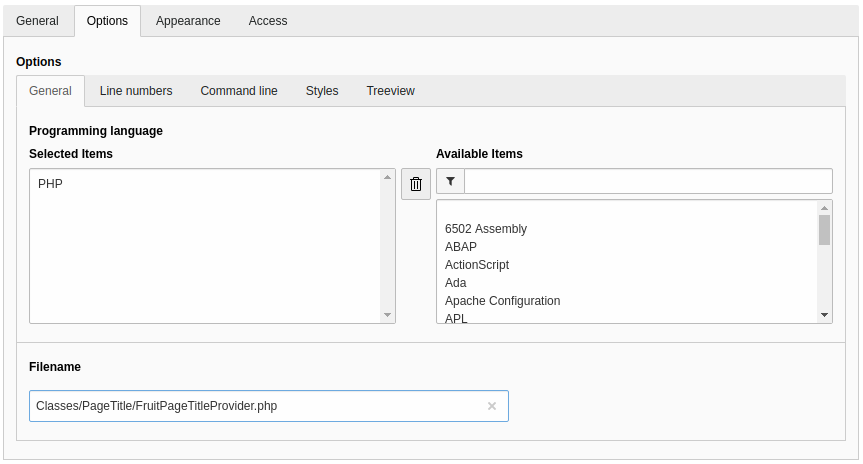Click the Selected Items scroll up arrow

(x=387, y=177)
